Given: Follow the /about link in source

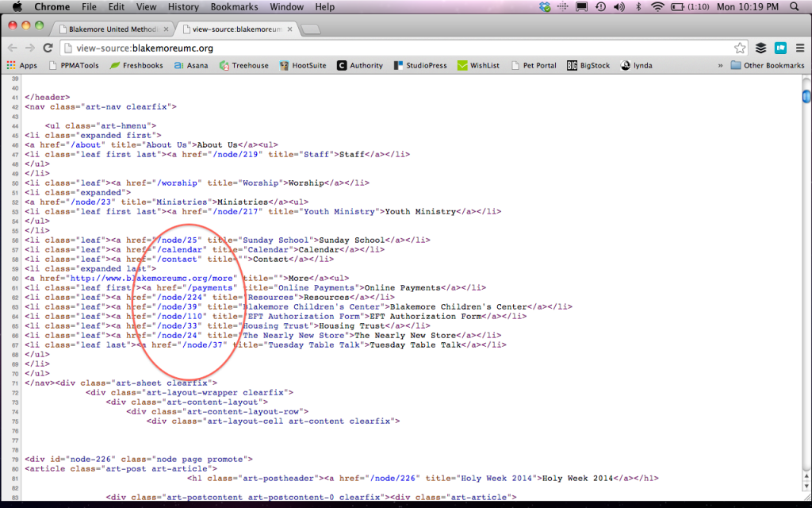Looking at the screenshot, I should click(x=86, y=144).
